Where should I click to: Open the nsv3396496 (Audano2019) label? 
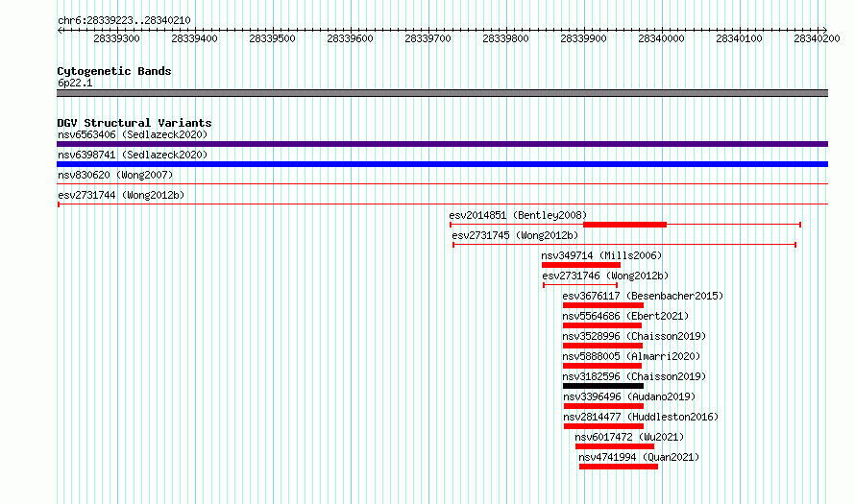pos(629,396)
